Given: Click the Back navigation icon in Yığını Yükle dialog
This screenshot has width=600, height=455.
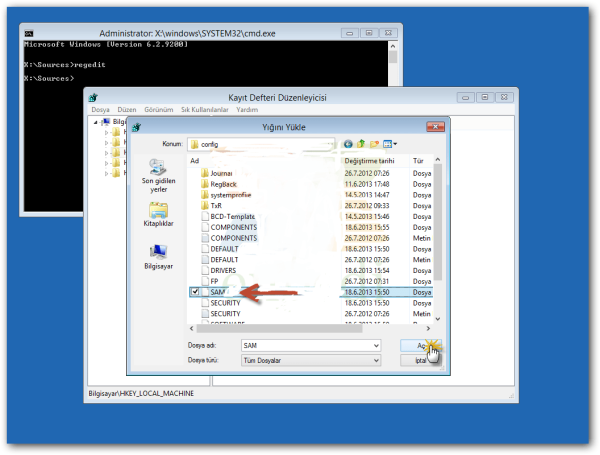Looking at the screenshot, I should pyautogui.click(x=348, y=144).
